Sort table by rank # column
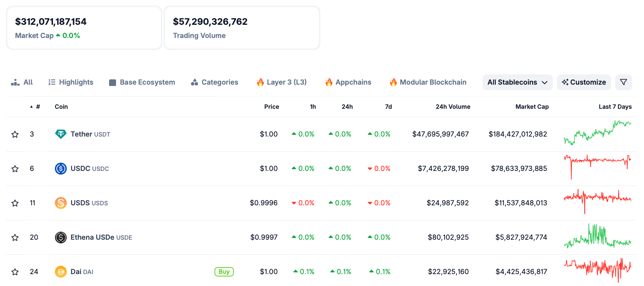This screenshot has height=286, width=644. pos(38,107)
